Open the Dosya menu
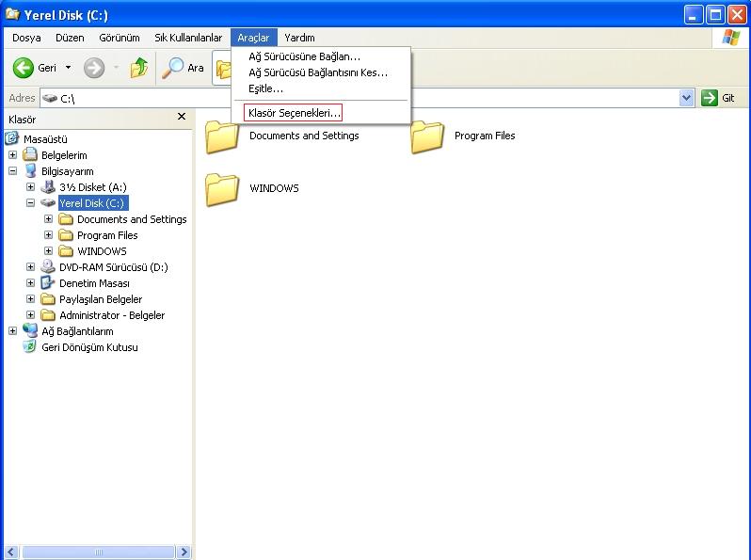The image size is (751, 560). pyautogui.click(x=26, y=38)
